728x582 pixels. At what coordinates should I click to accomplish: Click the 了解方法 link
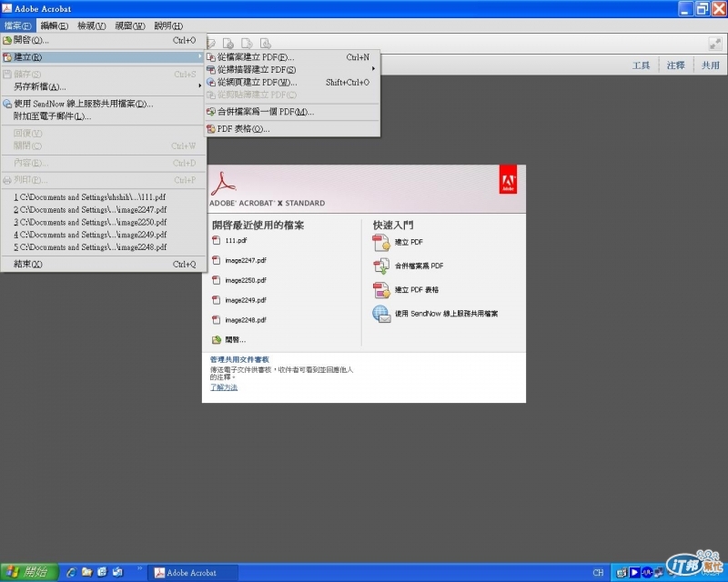[224, 387]
